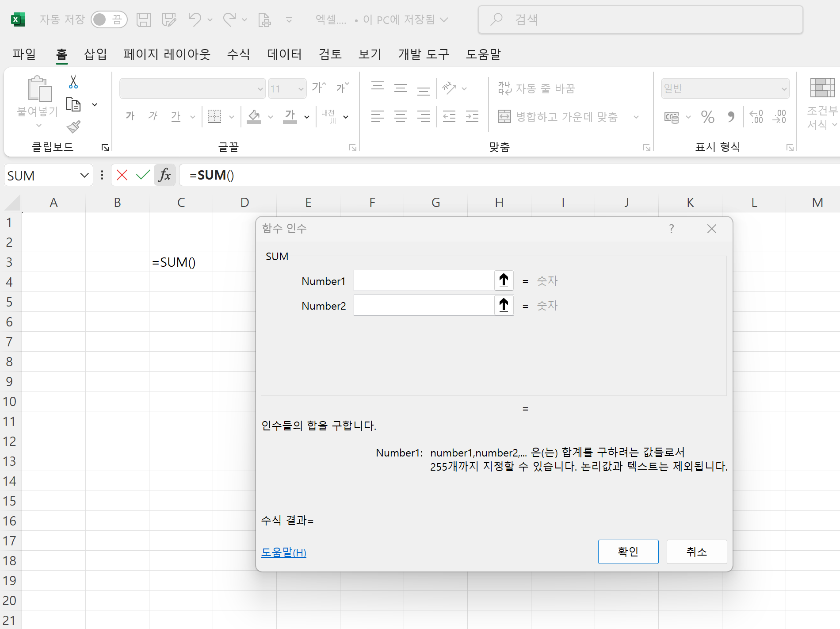Click 병합하고 가운데 맞춤 button

point(557,117)
